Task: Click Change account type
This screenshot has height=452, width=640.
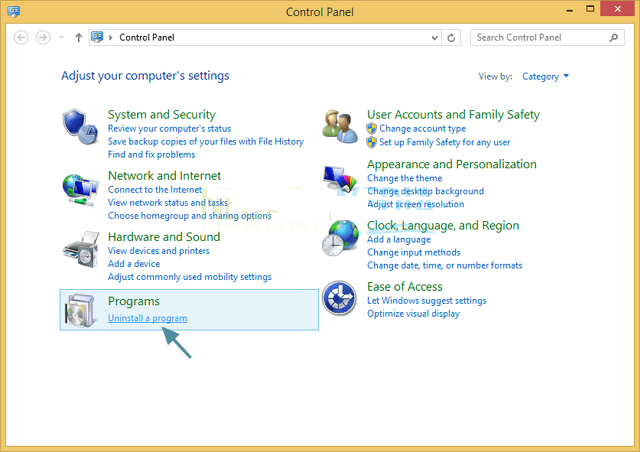Action: click(422, 129)
